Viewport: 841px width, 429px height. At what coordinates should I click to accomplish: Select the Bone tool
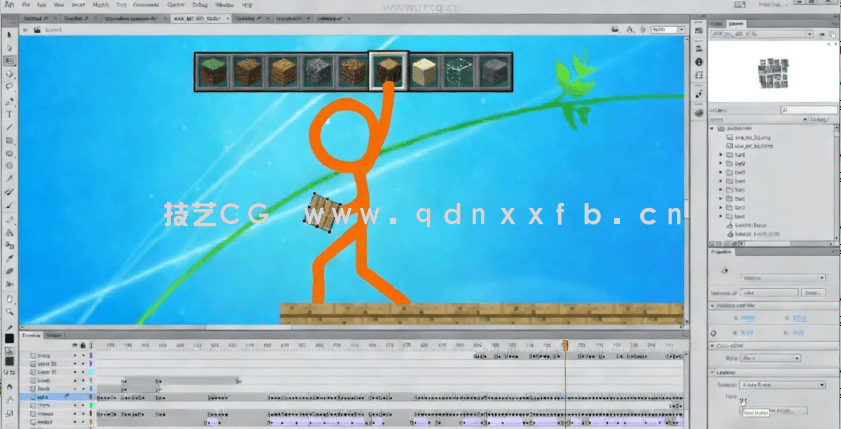[x=9, y=220]
